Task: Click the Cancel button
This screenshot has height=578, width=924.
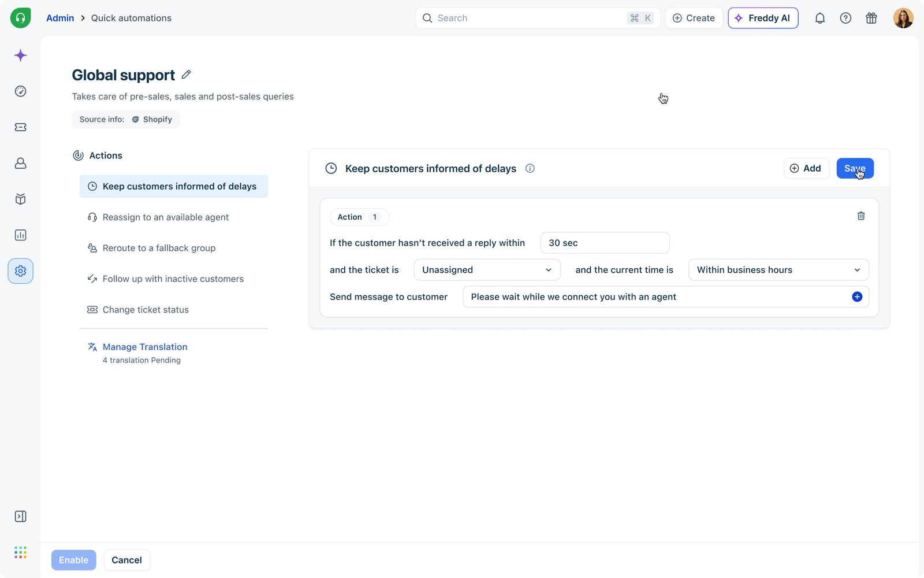Action: click(x=126, y=560)
